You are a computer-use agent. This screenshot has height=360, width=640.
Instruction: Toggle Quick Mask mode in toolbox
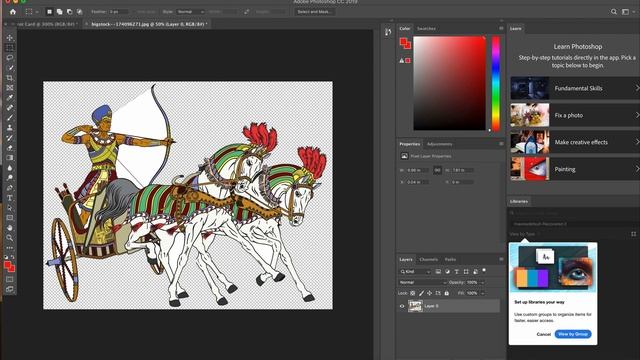click(x=10, y=279)
